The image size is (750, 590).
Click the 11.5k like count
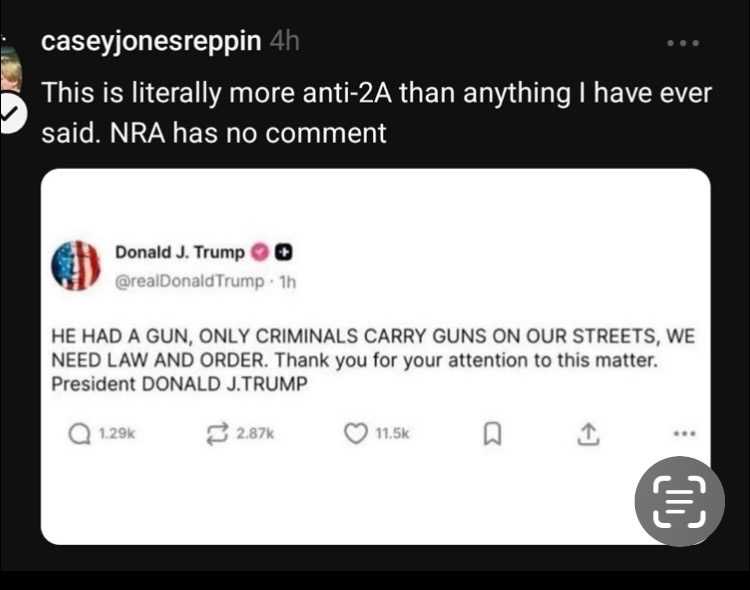click(392, 433)
